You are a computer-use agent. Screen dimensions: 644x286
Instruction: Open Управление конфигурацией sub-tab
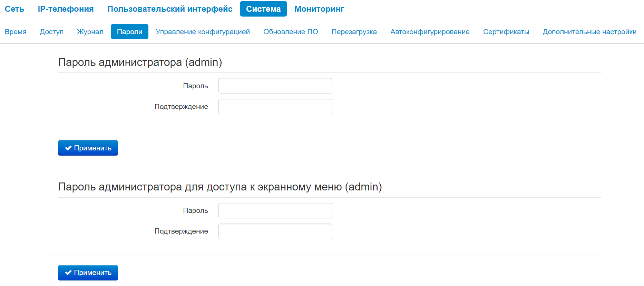(x=203, y=32)
